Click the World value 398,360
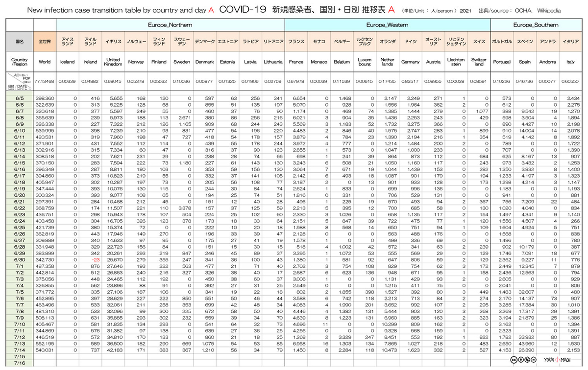 tap(45, 98)
